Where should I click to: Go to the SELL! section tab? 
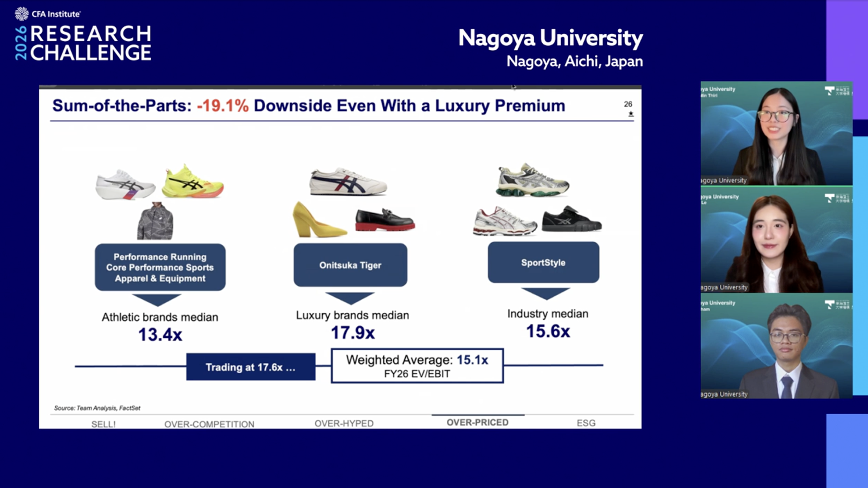103,424
